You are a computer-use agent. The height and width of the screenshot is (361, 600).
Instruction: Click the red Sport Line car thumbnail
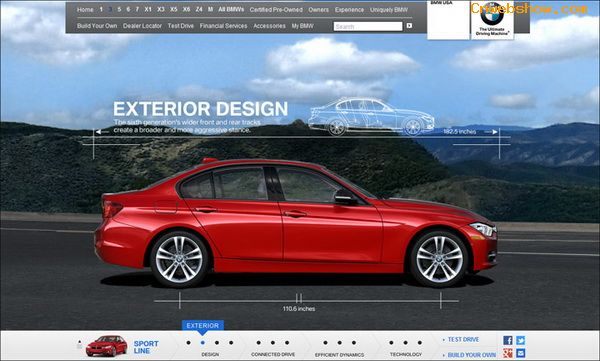coord(106,346)
